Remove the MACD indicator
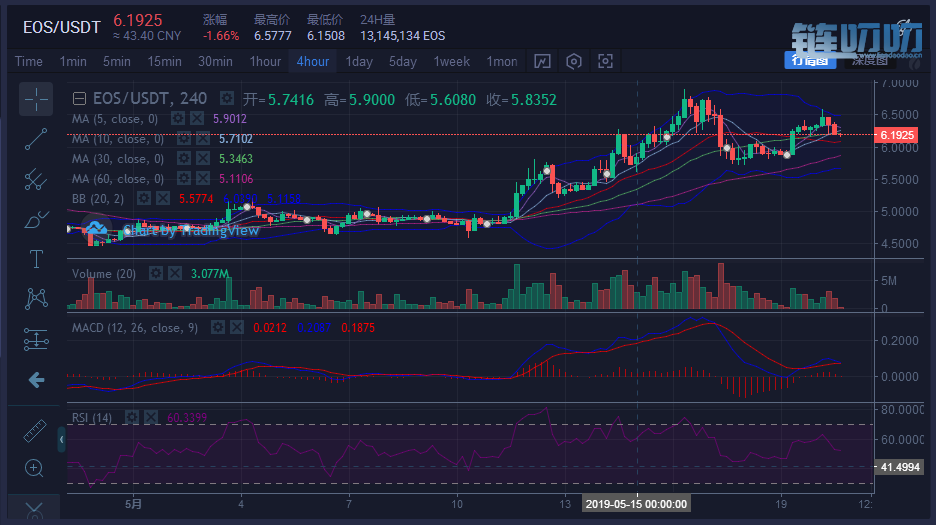Viewport: 936px width, 525px height. coord(237,327)
